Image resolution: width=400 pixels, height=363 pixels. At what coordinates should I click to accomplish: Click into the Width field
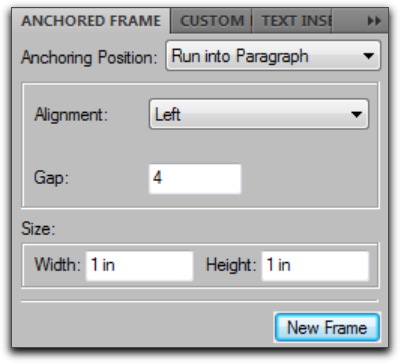pyautogui.click(x=140, y=266)
